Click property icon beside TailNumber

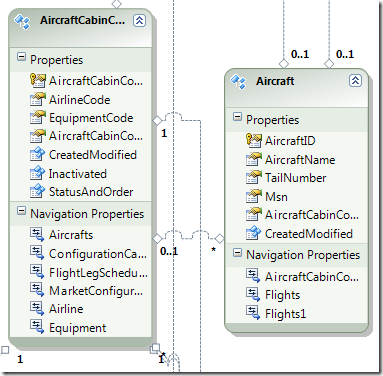click(253, 178)
